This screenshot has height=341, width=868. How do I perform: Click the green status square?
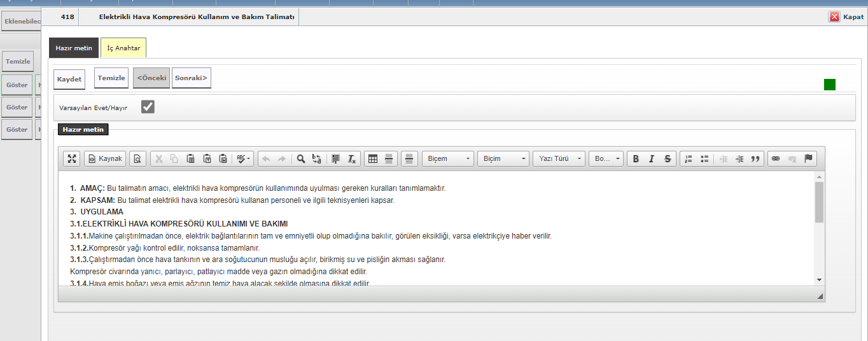[830, 85]
